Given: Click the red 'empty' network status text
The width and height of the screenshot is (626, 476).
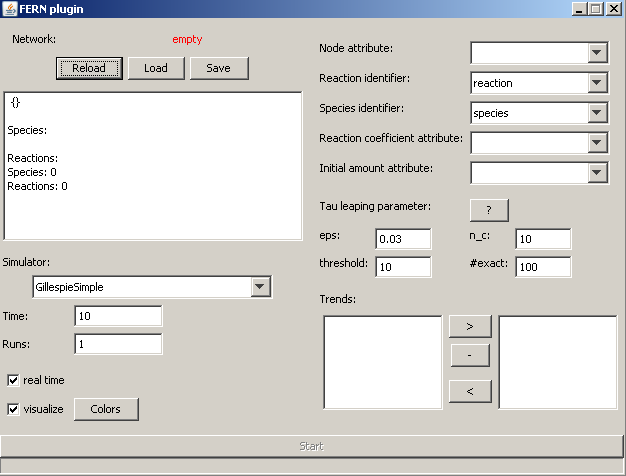Looking at the screenshot, I should pyautogui.click(x=187, y=40).
